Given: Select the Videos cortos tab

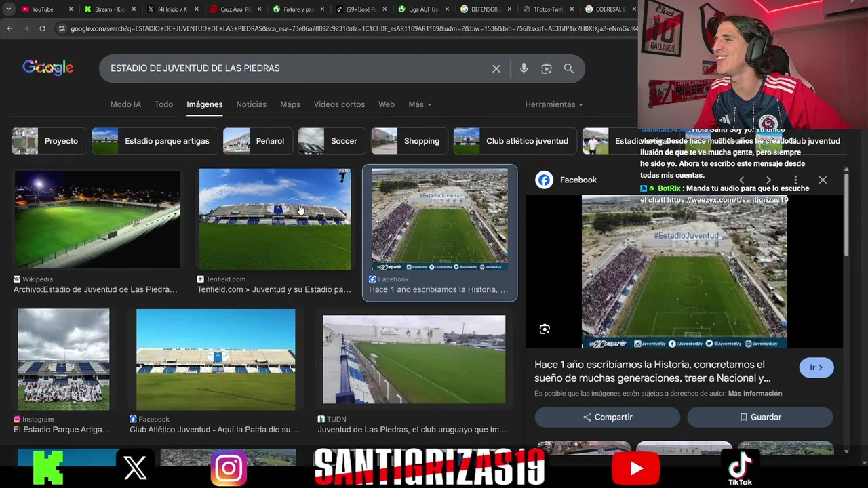Looking at the screenshot, I should (339, 104).
